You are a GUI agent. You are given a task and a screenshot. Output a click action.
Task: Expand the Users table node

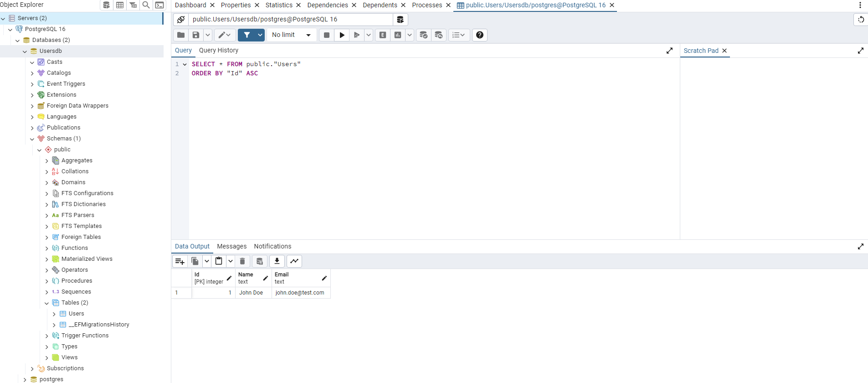point(54,314)
